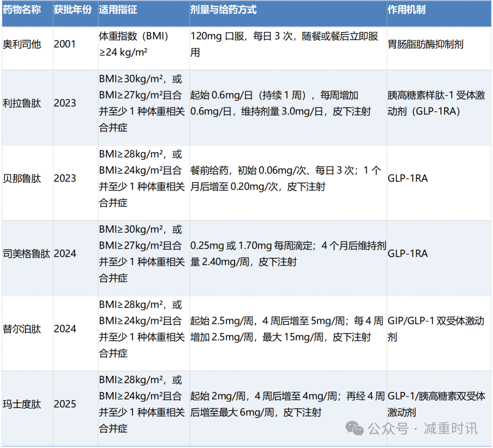Click the 公众号 · 减重时讯 watermark text

[423, 428]
